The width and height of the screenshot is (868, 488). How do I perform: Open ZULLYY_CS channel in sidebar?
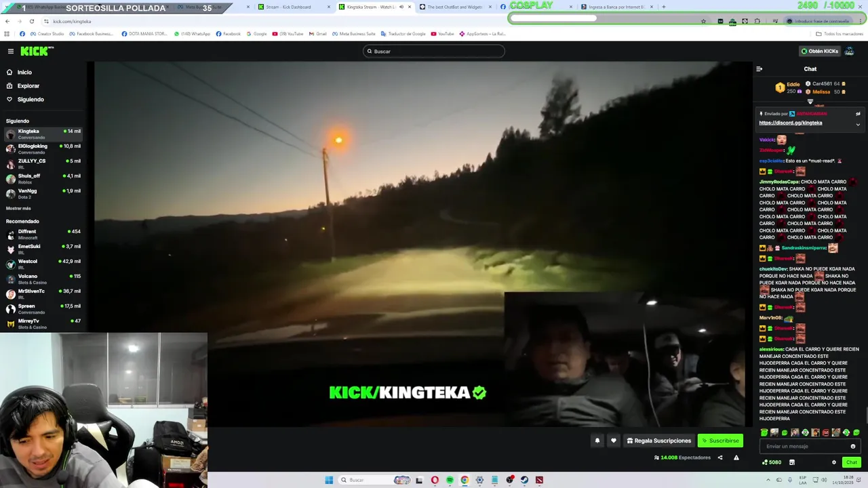tap(43, 163)
